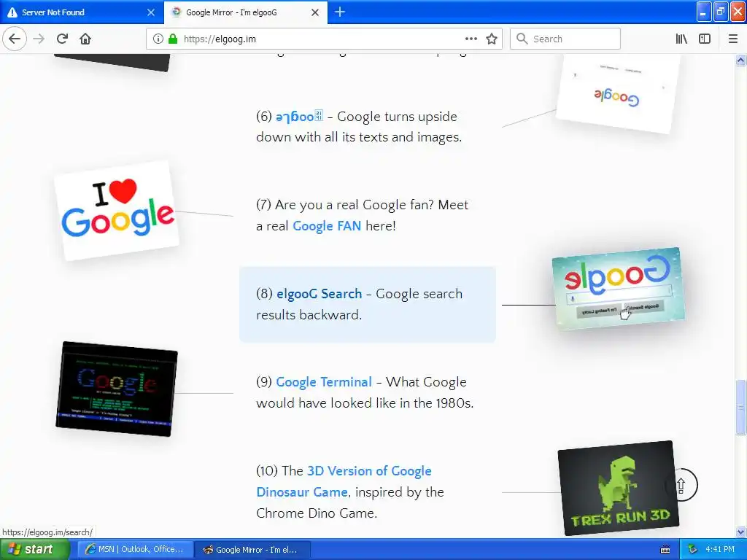747x560 pixels.
Task: Close the Google Mirror tab
Action: [315, 12]
